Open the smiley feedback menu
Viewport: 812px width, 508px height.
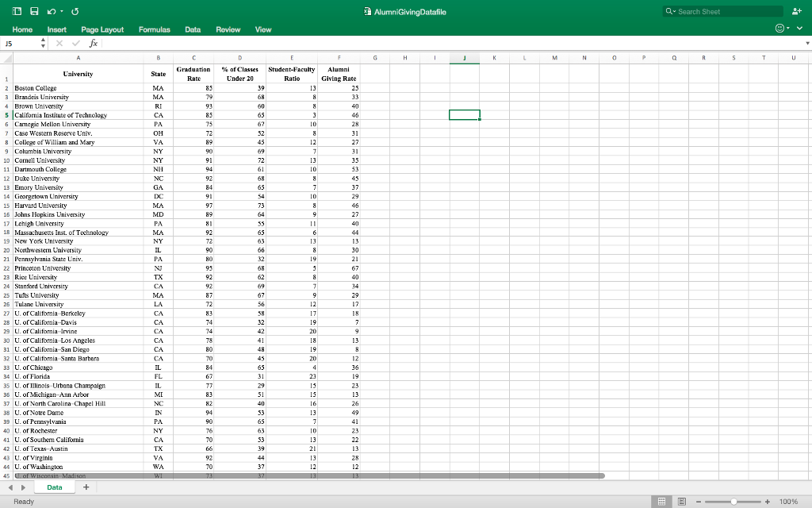pyautogui.click(x=782, y=28)
